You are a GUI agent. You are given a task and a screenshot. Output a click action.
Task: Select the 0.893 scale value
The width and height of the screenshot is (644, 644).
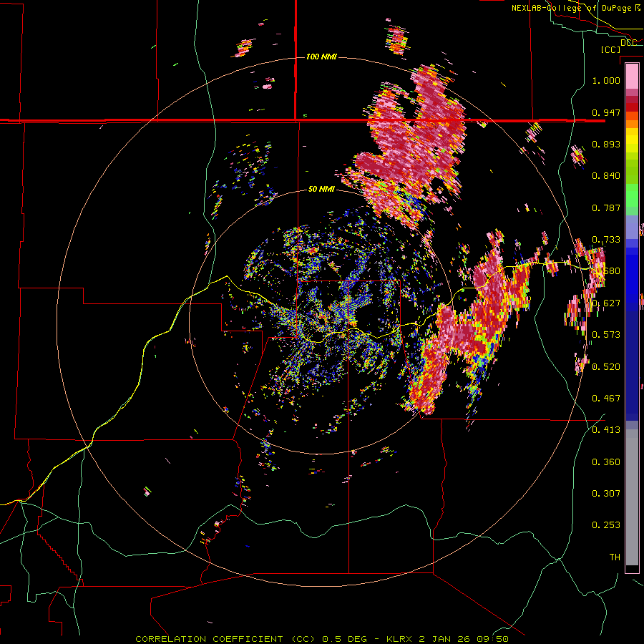coord(606,144)
